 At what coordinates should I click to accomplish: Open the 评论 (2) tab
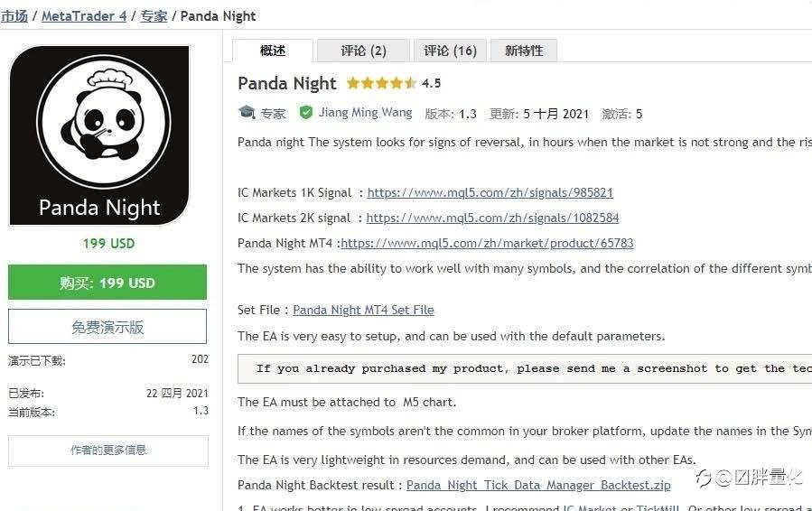(x=363, y=51)
